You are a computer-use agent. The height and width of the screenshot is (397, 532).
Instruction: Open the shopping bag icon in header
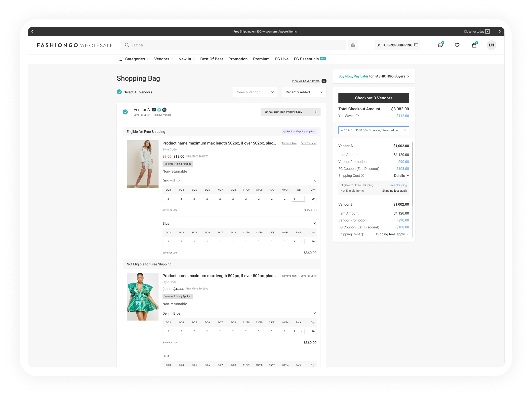(x=474, y=45)
